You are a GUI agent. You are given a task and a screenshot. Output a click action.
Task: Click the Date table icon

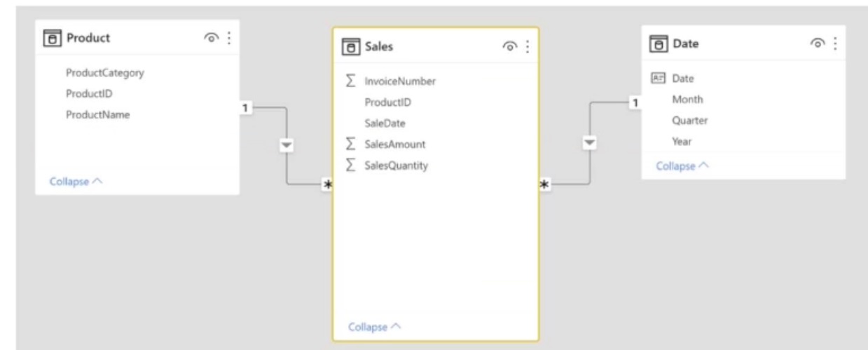pyautogui.click(x=658, y=43)
